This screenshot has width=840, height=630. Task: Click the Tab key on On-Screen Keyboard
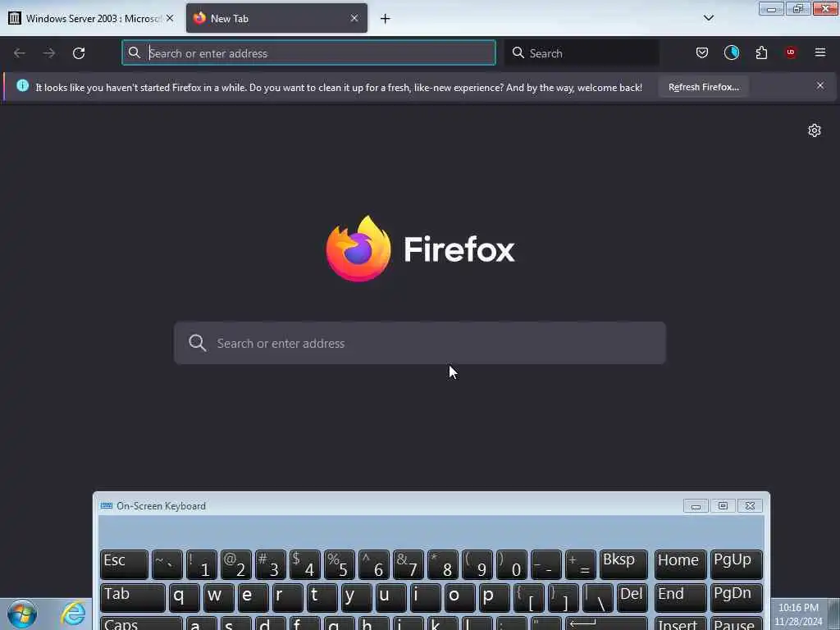pyautogui.click(x=132, y=598)
